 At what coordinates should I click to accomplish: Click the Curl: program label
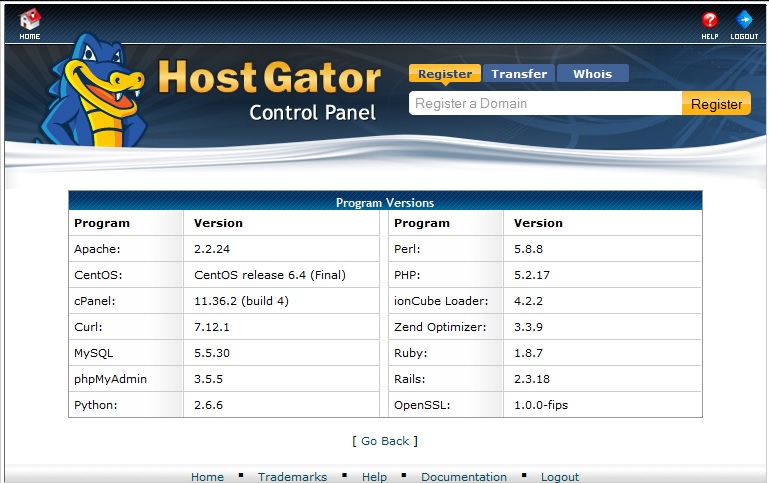pyautogui.click(x=88, y=327)
